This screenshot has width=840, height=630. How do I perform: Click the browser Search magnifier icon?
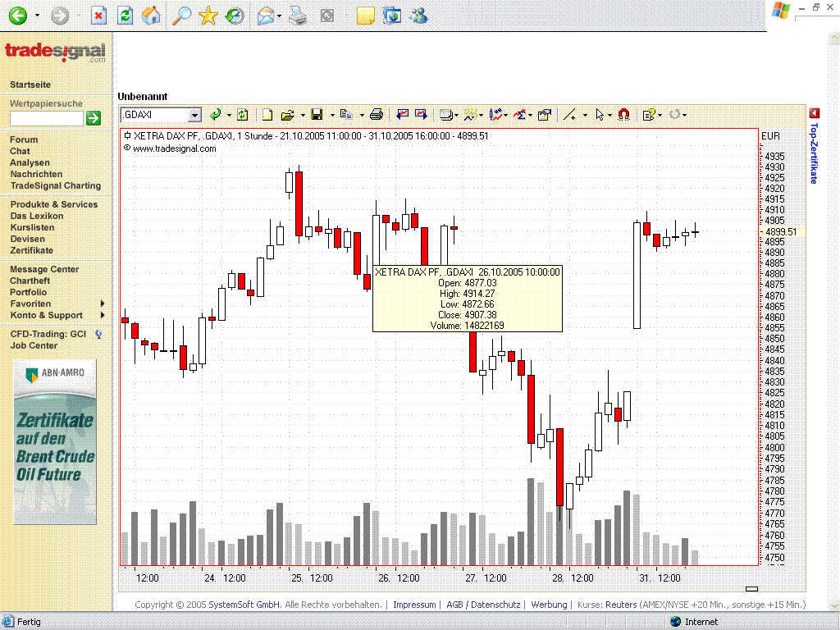180,15
